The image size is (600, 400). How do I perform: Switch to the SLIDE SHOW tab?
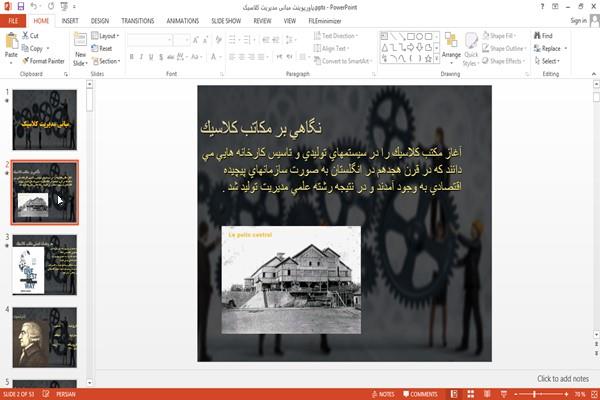pos(226,21)
